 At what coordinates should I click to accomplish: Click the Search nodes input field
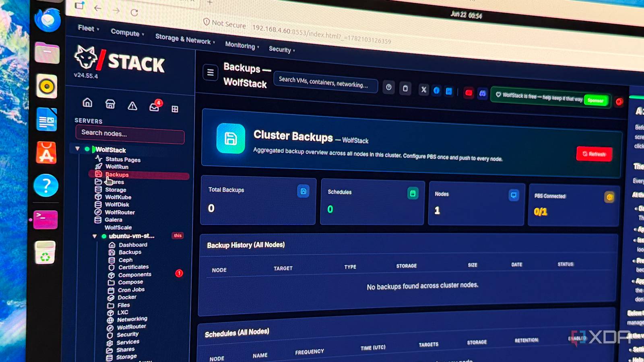[130, 134]
